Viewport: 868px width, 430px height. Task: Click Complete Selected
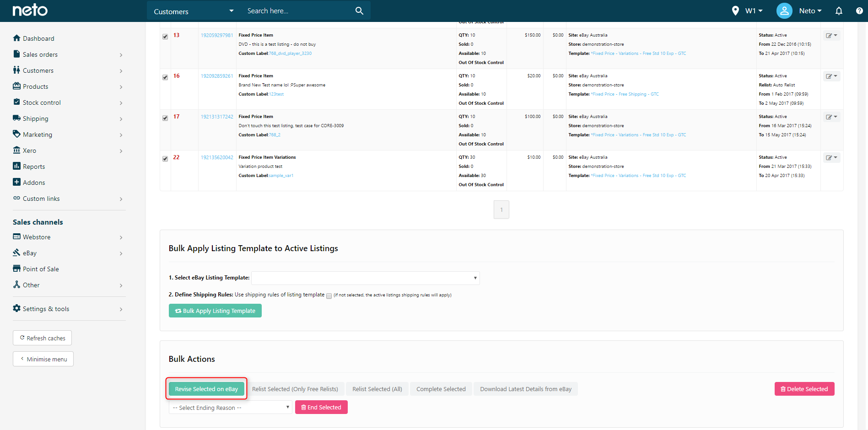pyautogui.click(x=441, y=389)
